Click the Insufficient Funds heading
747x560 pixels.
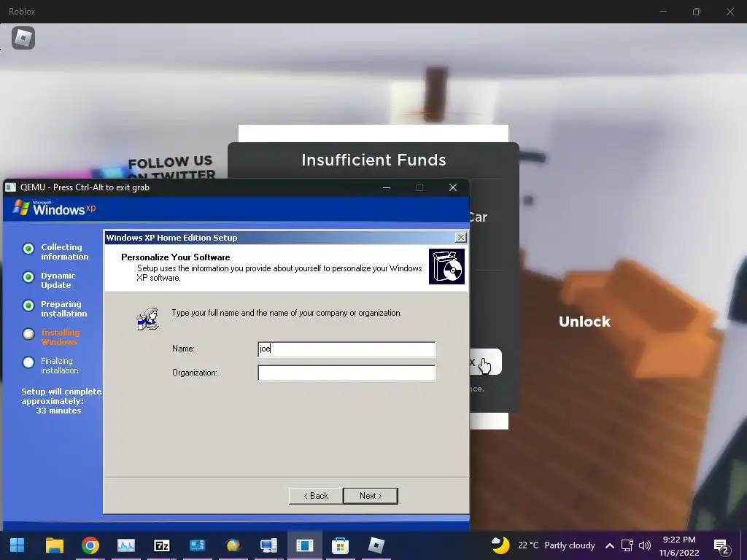pyautogui.click(x=373, y=160)
